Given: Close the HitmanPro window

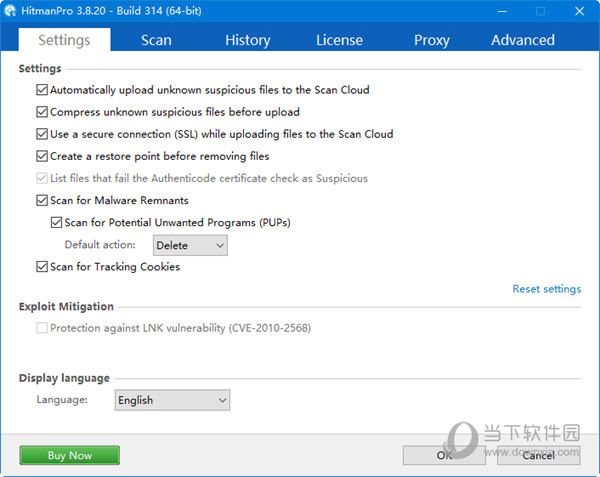Looking at the screenshot, I should click(x=579, y=11).
